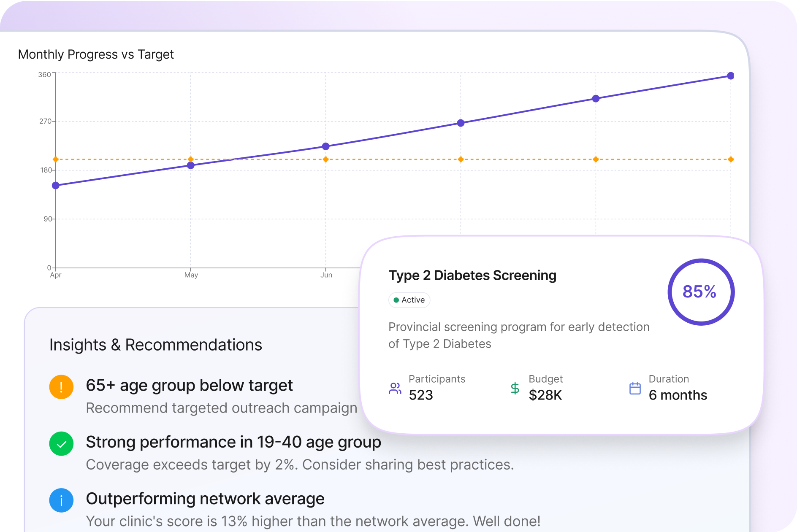Click the green checkmark icon for strong performance

pos(61,443)
